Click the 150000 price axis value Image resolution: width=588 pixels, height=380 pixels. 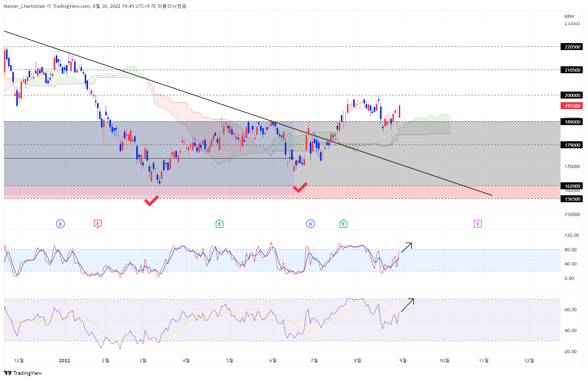coord(572,214)
